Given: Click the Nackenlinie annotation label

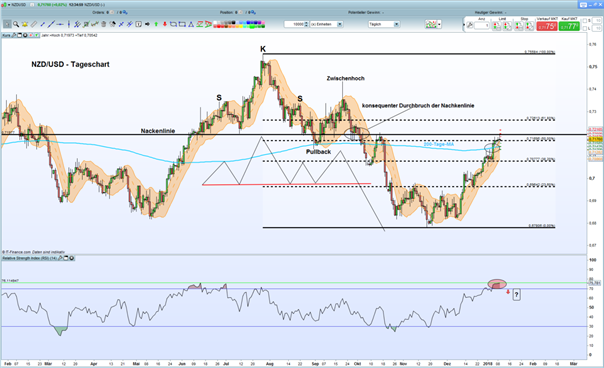Looking at the screenshot, I should 158,131.
